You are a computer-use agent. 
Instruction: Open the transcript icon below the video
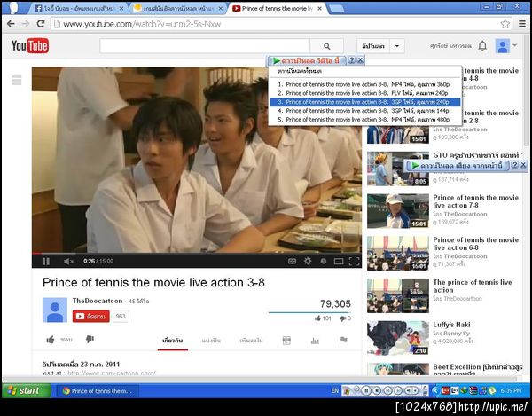[286, 341]
